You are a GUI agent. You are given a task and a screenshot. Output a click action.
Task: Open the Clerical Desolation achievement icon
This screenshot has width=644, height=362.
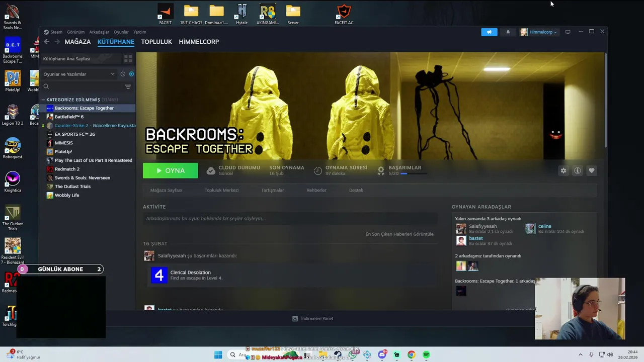[159, 275]
